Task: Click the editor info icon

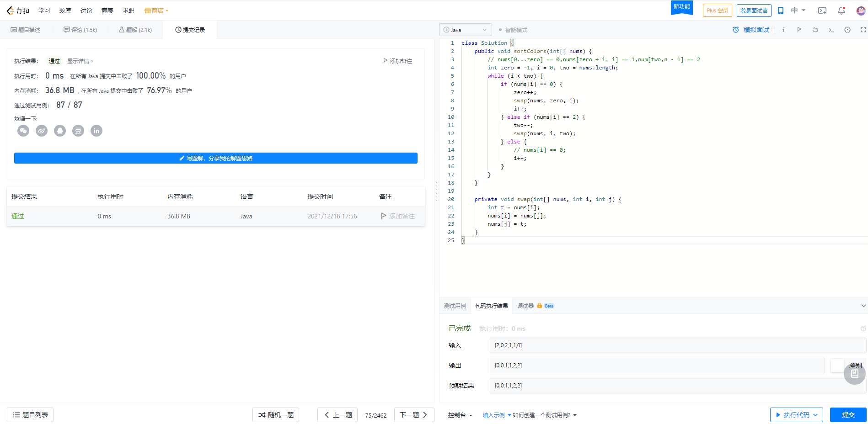Action: point(783,30)
